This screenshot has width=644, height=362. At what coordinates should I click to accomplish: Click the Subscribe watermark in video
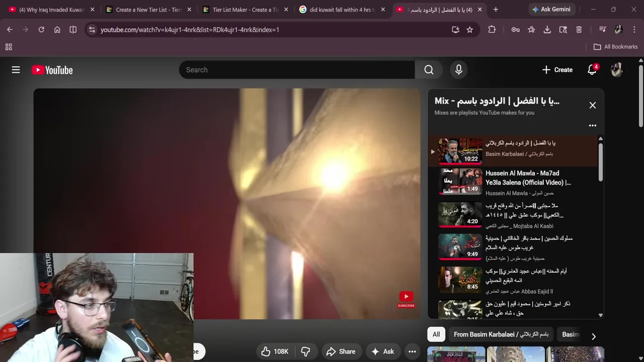coord(406,300)
